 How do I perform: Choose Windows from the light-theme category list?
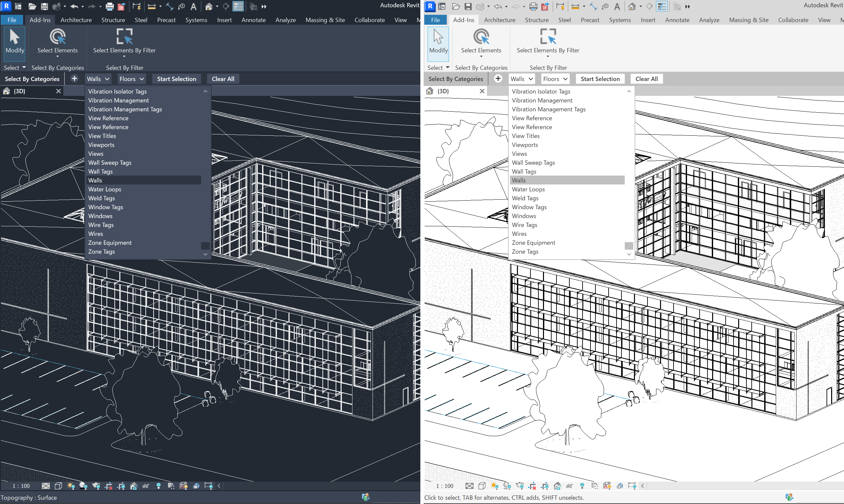pyautogui.click(x=524, y=216)
